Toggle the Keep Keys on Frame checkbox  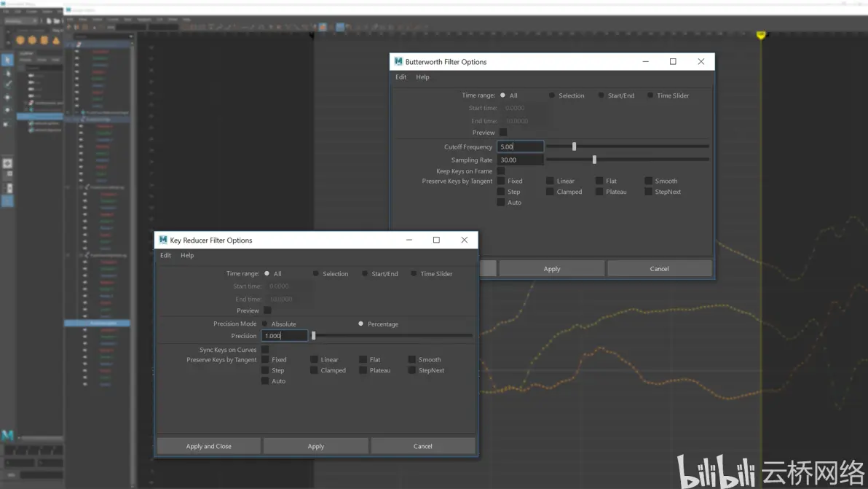[501, 171]
